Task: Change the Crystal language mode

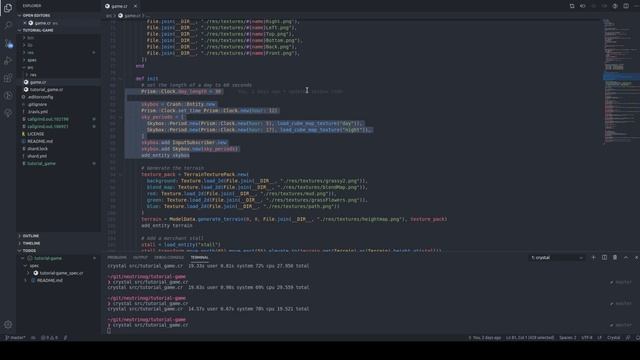Action: [613, 338]
